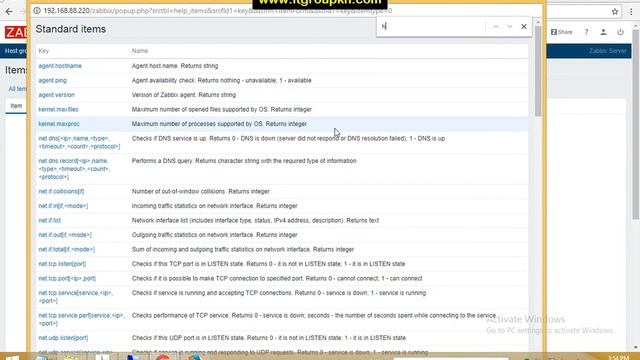
Task: Select the agent.ping key
Action: 52,80
